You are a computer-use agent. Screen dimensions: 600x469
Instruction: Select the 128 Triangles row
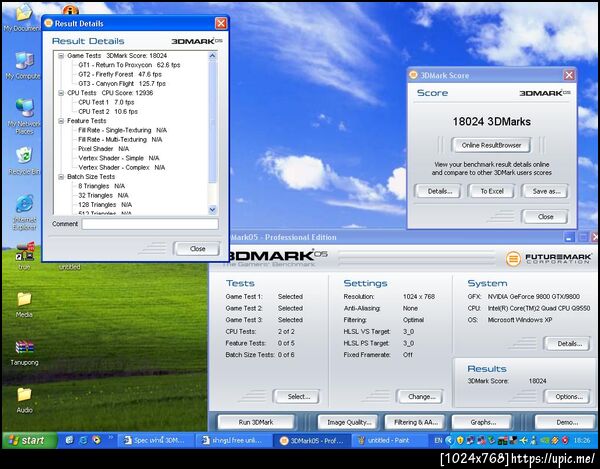coord(105,205)
